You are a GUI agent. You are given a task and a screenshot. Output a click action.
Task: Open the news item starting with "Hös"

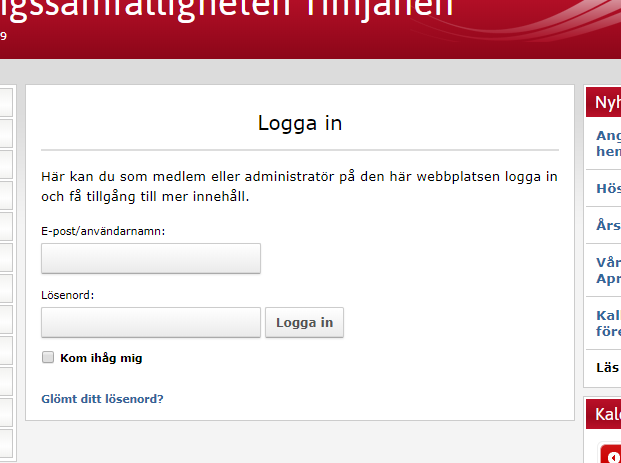(608, 187)
